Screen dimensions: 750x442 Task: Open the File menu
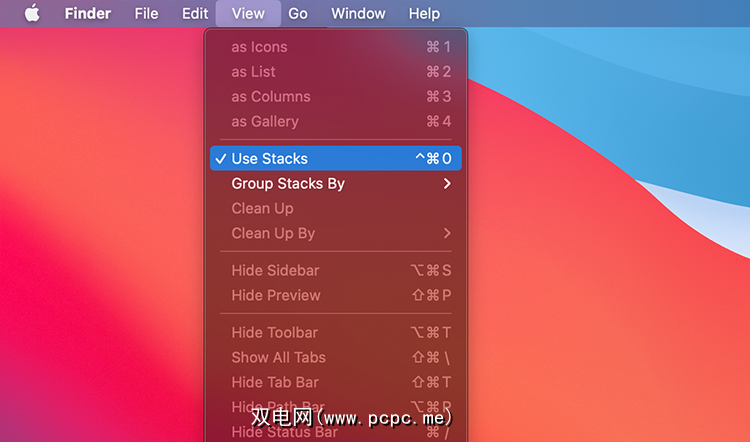click(146, 13)
